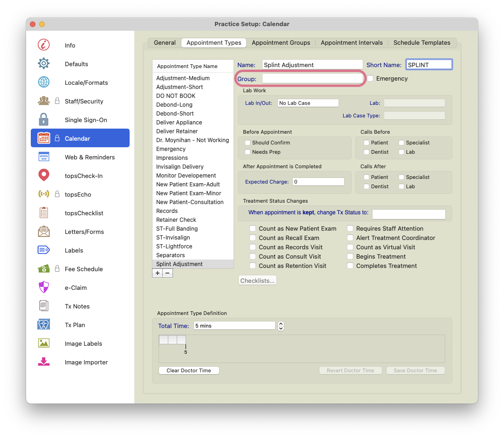Click the Save Doctor Time button
Image resolution: width=504 pixels, height=438 pixels.
[415, 370]
